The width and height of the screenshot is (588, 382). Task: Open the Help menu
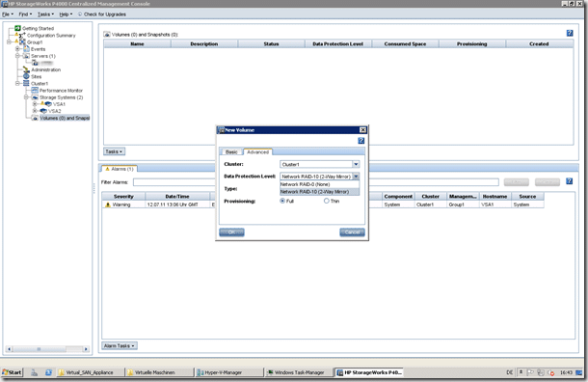(66, 14)
